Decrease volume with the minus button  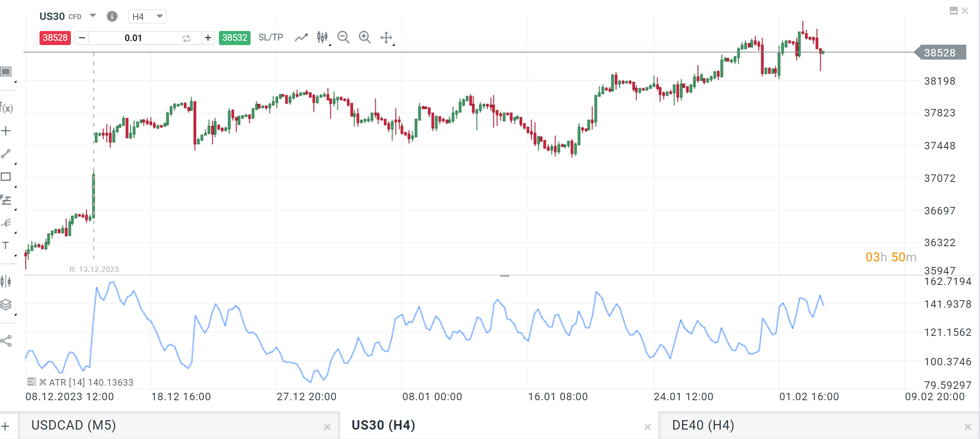click(x=82, y=38)
